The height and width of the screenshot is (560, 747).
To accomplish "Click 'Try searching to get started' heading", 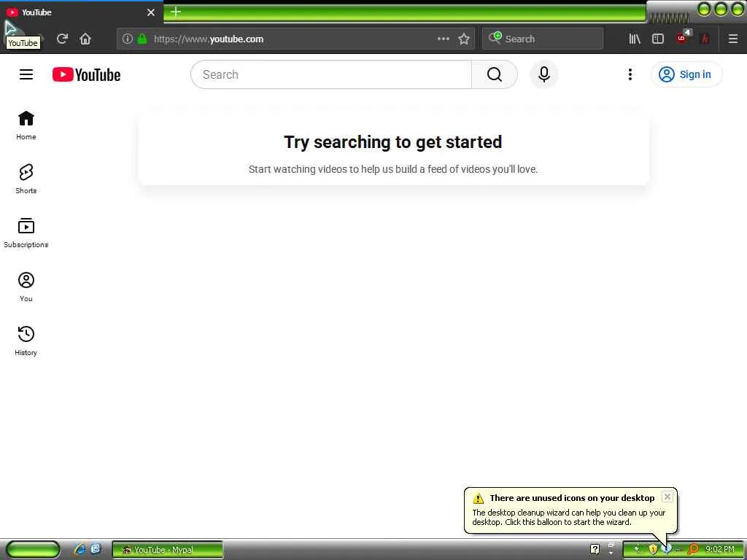I will (x=393, y=142).
